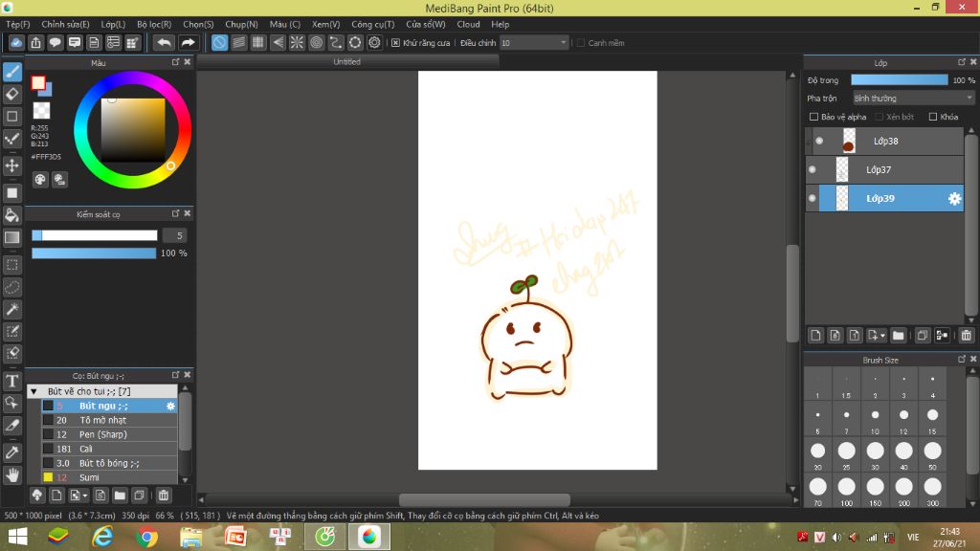Select the Magic Wand tool

tap(12, 309)
